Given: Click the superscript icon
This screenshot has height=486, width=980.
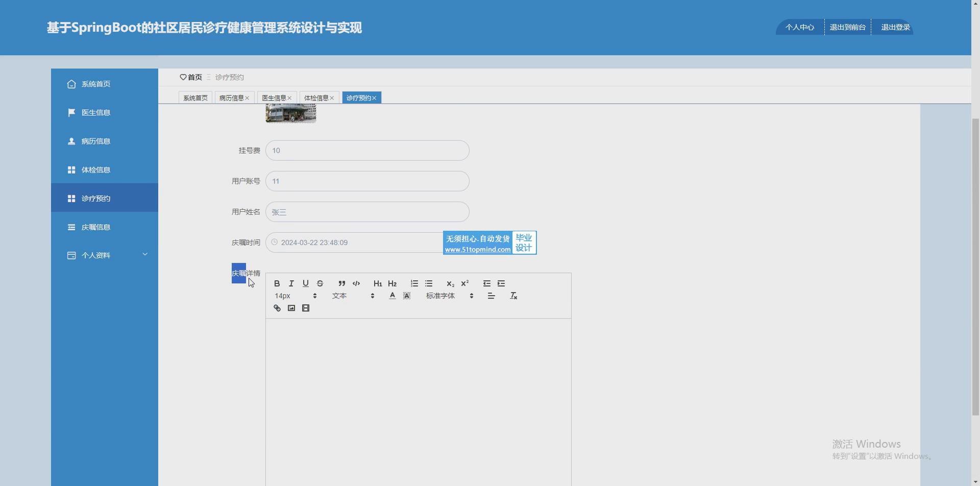Looking at the screenshot, I should [464, 283].
